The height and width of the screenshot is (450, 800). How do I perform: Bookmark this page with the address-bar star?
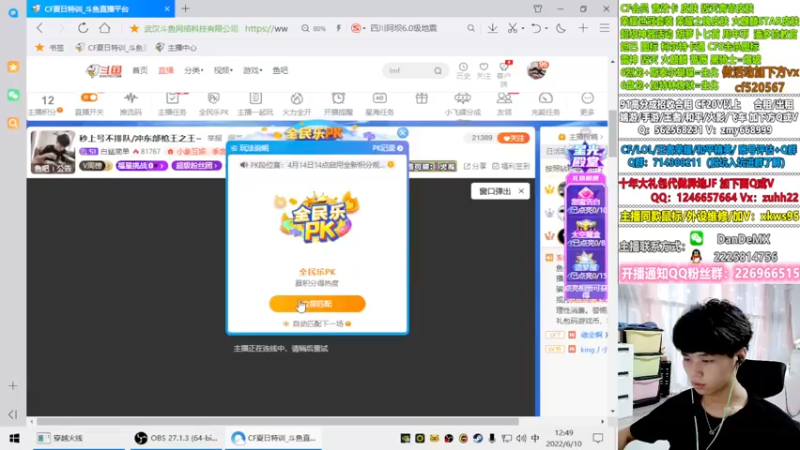[134, 29]
